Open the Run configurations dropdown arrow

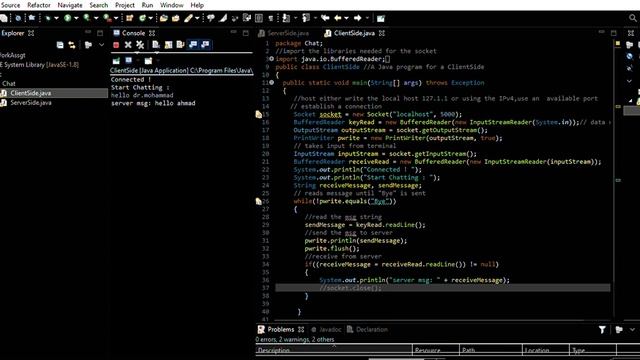click(76, 18)
